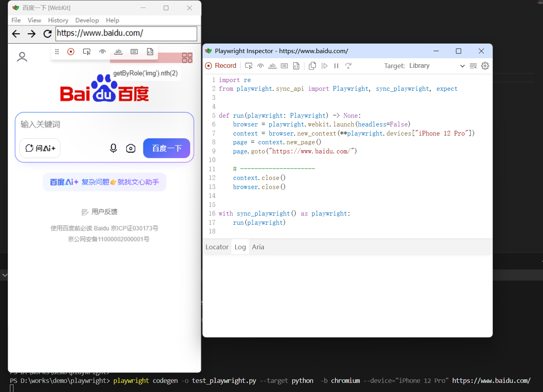This screenshot has width=543, height=392.
Task: Open Inspector settings gear icon
Action: click(x=485, y=66)
